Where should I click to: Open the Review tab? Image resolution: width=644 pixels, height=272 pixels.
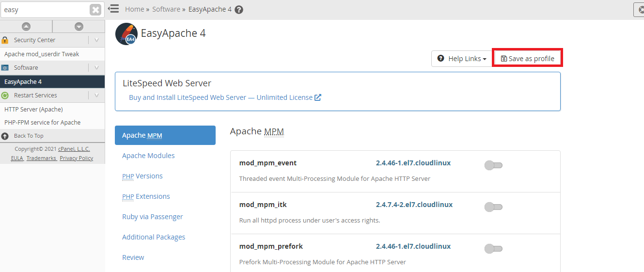pyautogui.click(x=133, y=257)
